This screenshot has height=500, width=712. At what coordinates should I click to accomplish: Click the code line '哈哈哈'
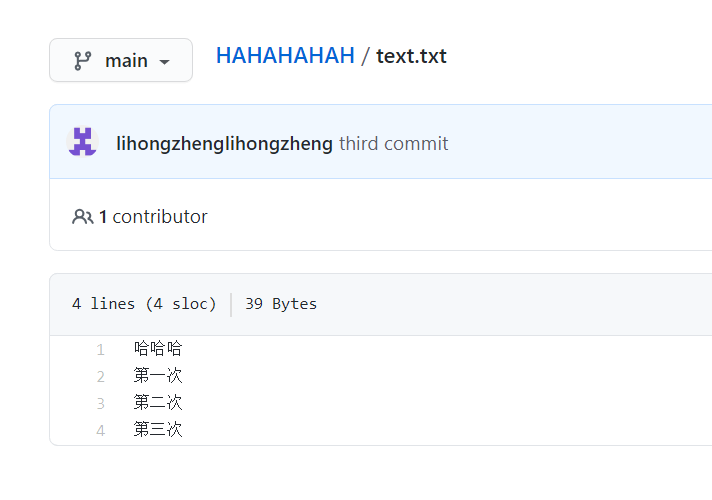point(158,349)
